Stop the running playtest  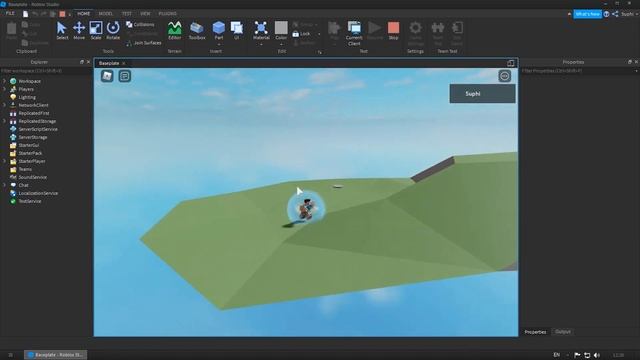point(393,28)
